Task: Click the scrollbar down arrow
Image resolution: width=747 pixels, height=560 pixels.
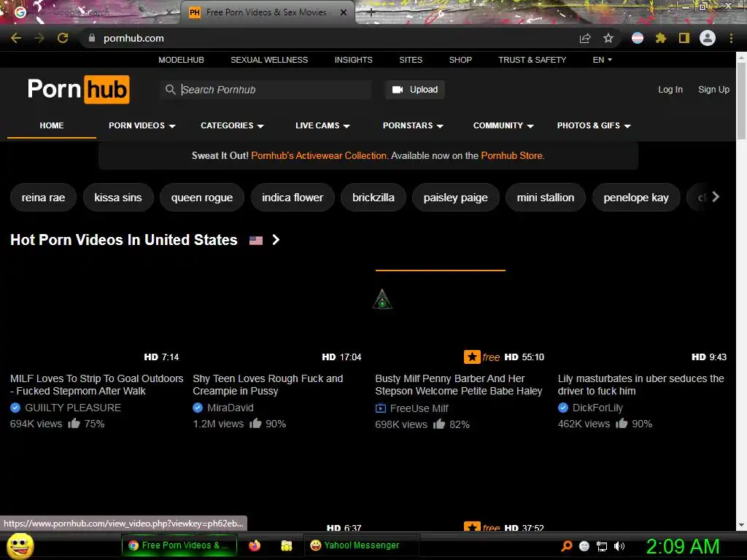Action: 741,525
